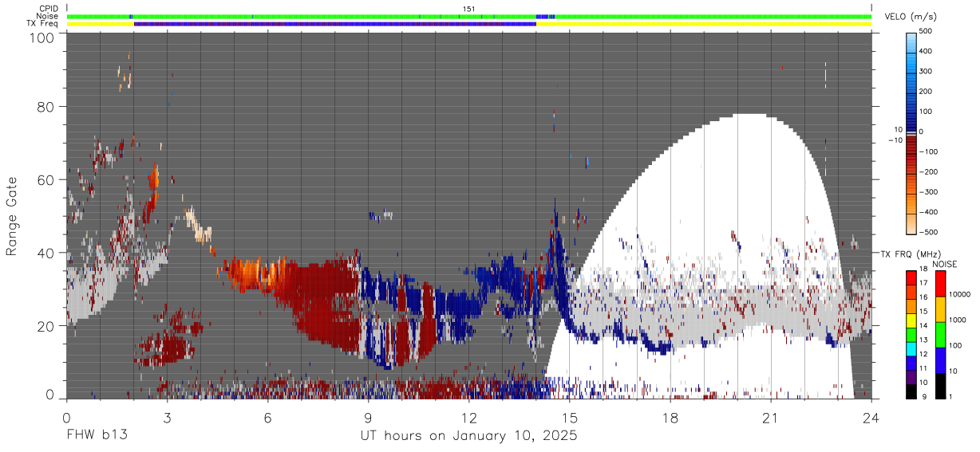Click the 1 label on the NOISE scale
This screenshot has width=980, height=452.
click(951, 396)
